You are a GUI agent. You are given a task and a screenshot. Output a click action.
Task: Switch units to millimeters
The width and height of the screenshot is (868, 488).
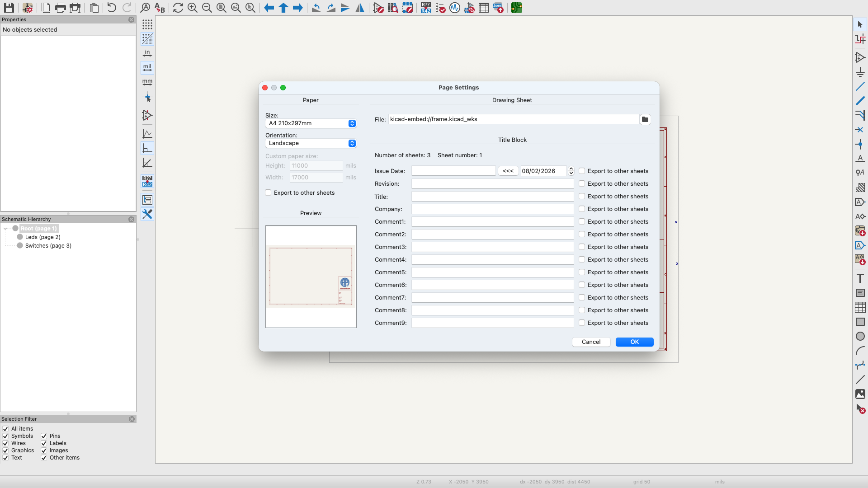147,82
